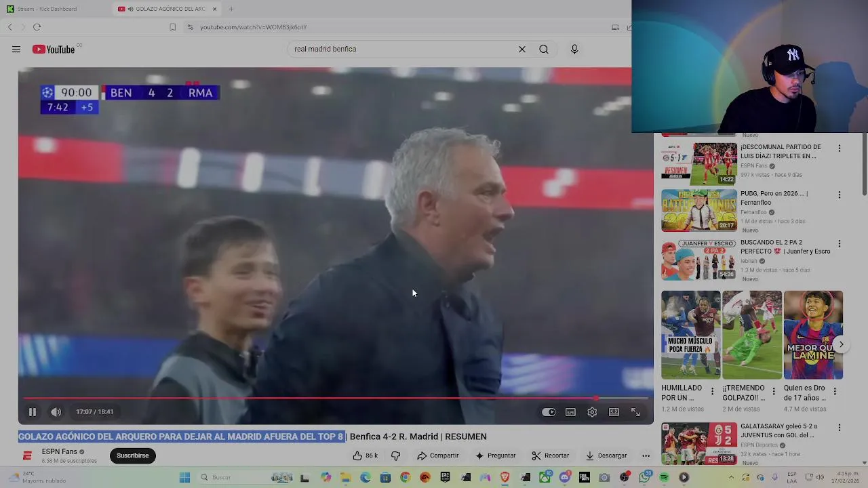The height and width of the screenshot is (488, 868).
Task: Open the Windows Start menu
Action: coord(184,477)
